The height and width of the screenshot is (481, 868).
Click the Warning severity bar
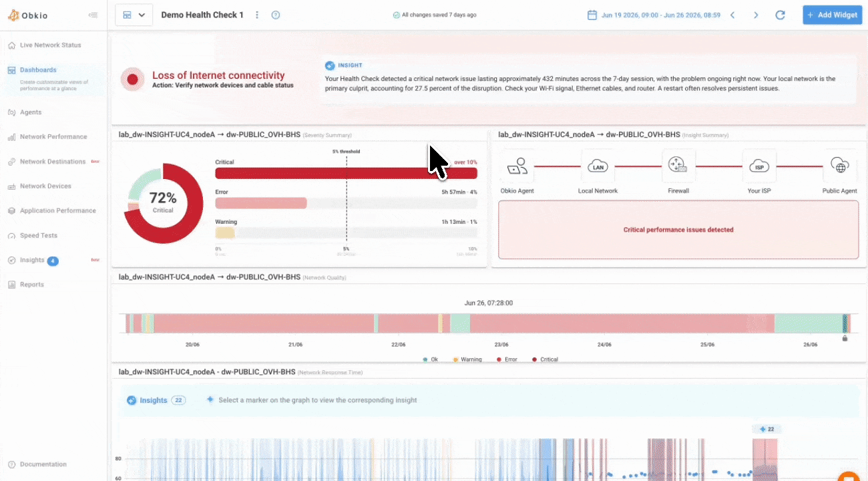tap(346, 233)
